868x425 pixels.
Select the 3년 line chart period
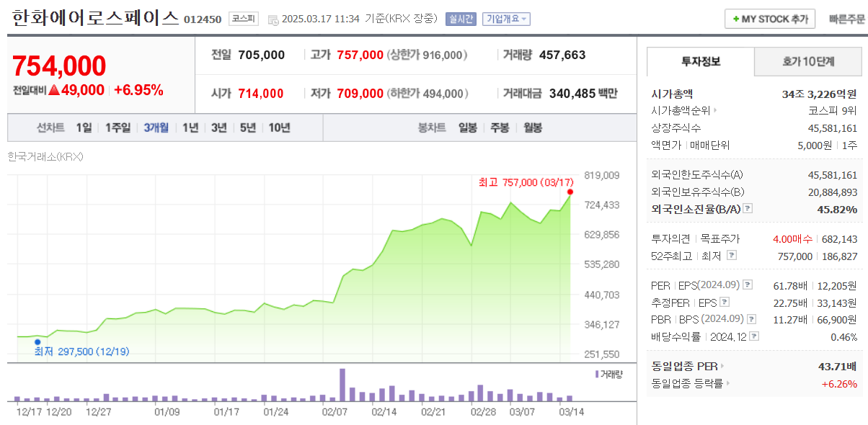tap(219, 127)
